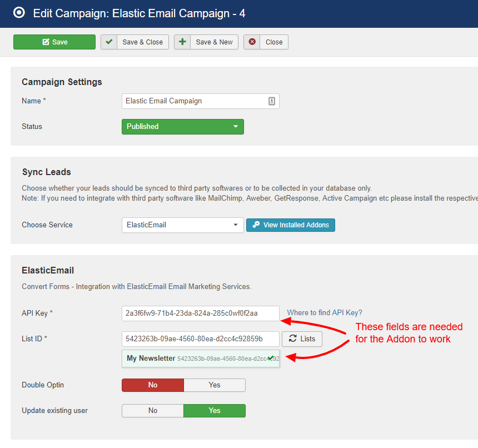Screen dimensions: 478x448
Task: Click the Sync Leads heading
Action: pos(46,172)
